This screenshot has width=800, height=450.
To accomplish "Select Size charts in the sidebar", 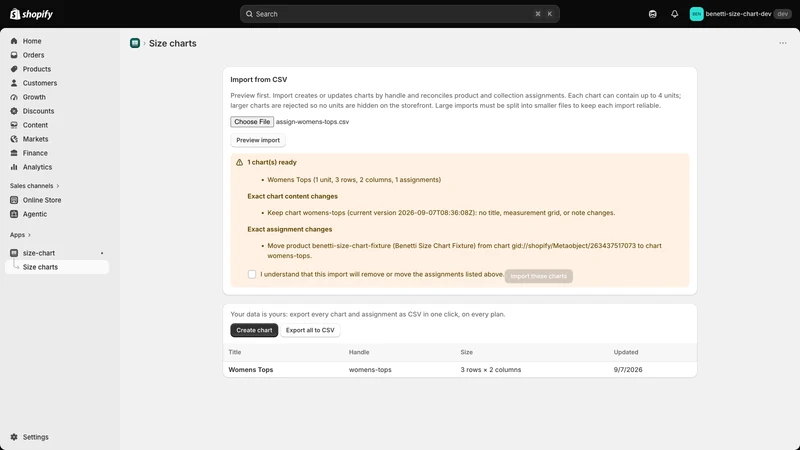I will [57, 267].
